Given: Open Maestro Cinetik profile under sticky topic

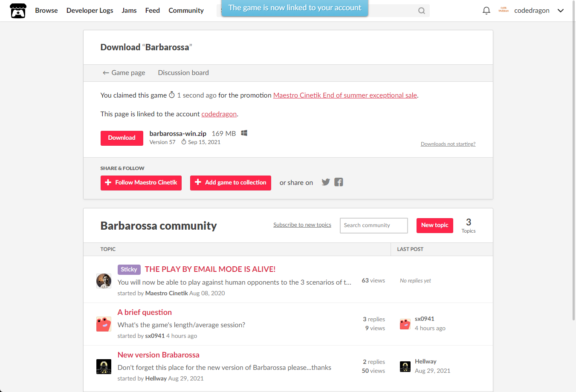Looking at the screenshot, I should tap(167, 293).
